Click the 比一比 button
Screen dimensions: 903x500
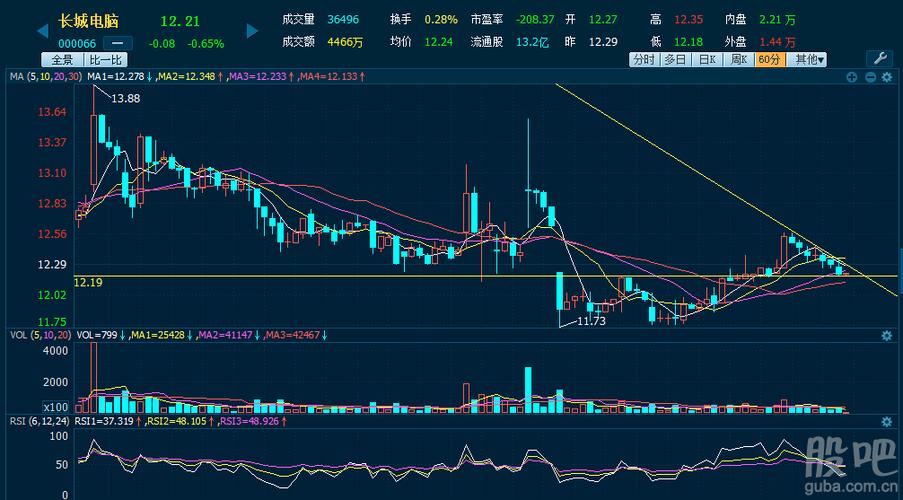click(x=106, y=60)
